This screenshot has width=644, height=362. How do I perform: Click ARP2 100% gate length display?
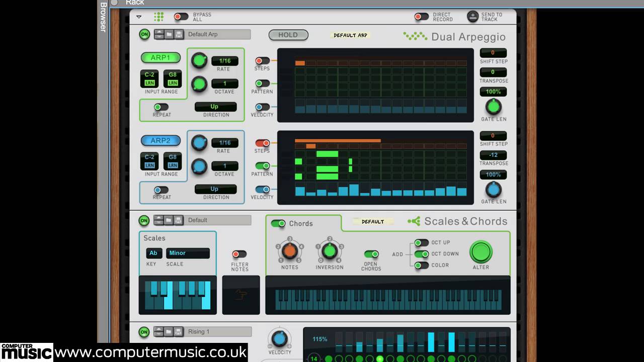point(493,174)
